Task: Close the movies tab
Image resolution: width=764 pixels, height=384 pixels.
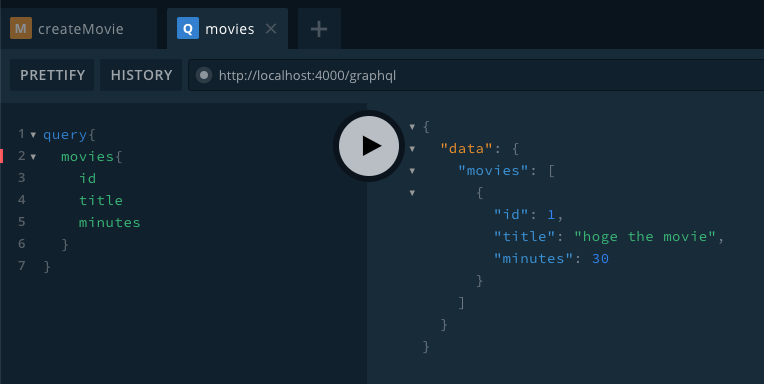Action: pos(271,29)
